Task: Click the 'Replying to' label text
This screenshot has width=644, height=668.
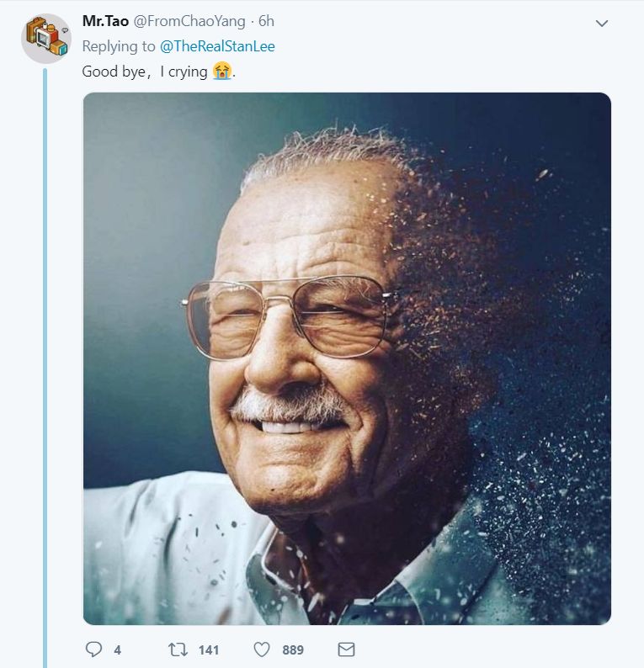Action: pos(119,46)
